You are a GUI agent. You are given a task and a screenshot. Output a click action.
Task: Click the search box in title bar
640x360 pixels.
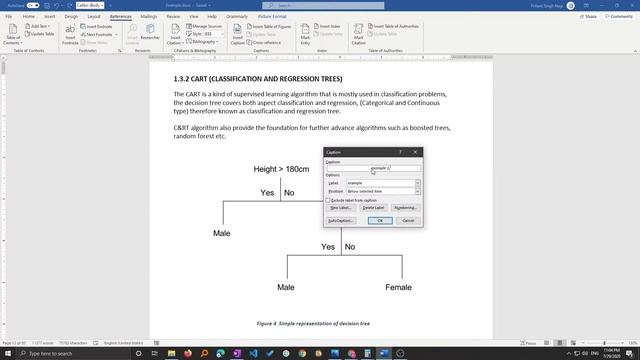[x=323, y=5]
